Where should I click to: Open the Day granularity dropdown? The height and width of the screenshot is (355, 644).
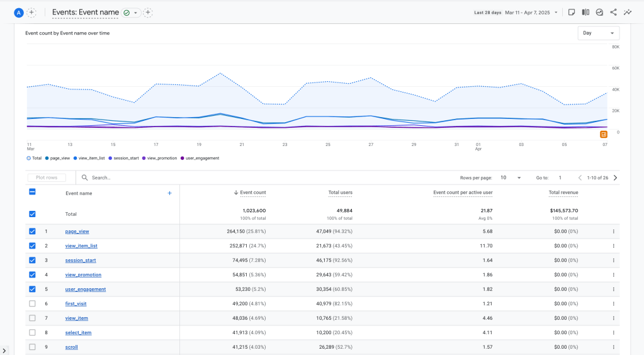[598, 33]
